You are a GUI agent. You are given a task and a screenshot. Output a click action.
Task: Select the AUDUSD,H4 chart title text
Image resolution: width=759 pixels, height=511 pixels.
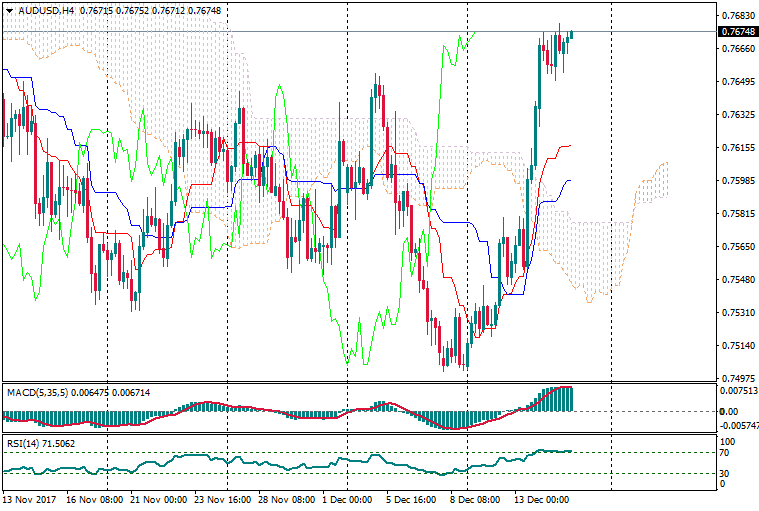[x=45, y=10]
